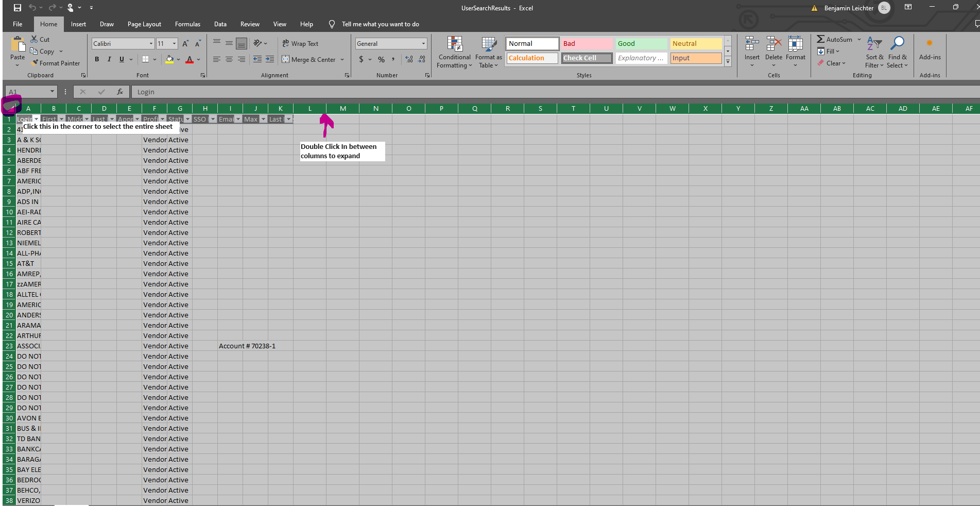Click the Format Painter brush icon
The height and width of the screenshot is (506, 980).
(35, 63)
